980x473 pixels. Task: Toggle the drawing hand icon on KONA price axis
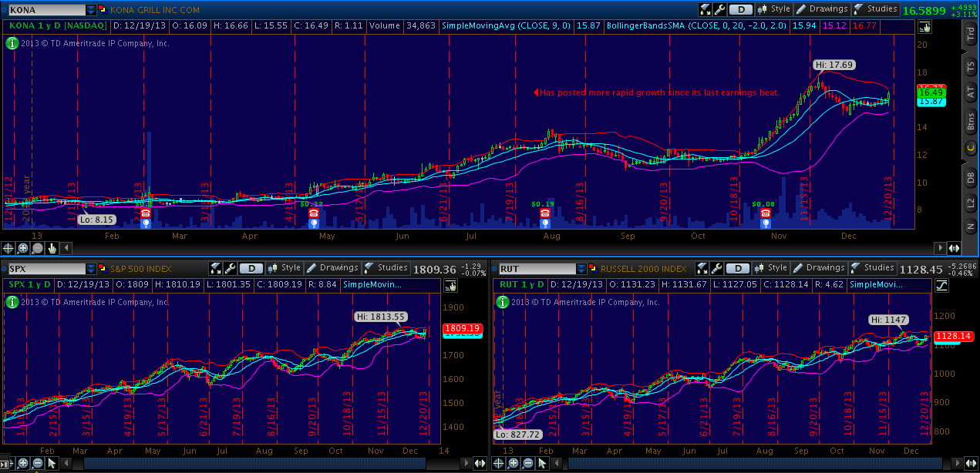pyautogui.click(x=924, y=27)
